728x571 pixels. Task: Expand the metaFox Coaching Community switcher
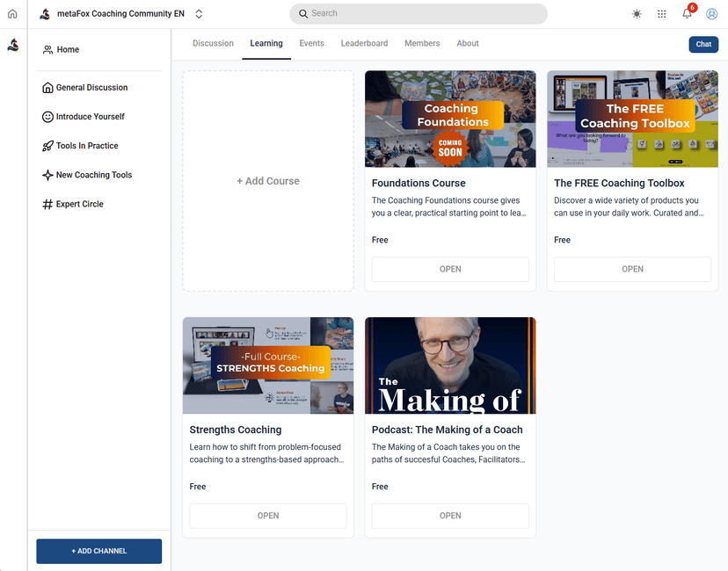pyautogui.click(x=199, y=14)
